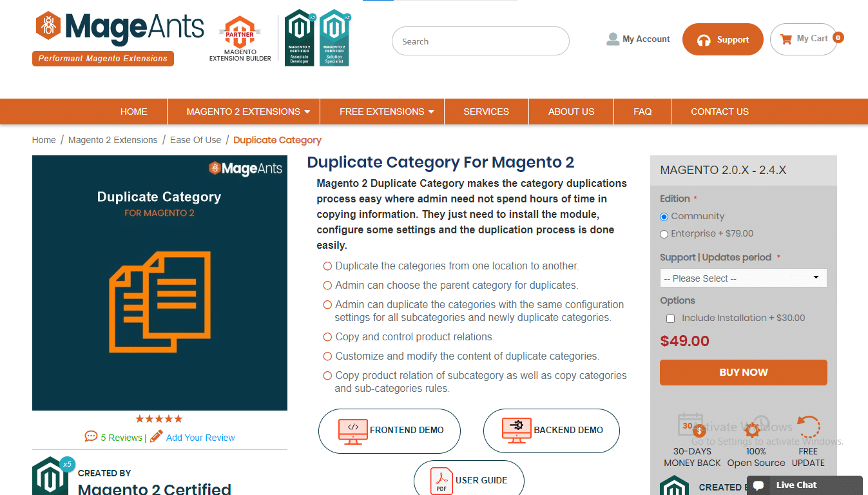
Task: Go to the Home menu item
Action: click(x=133, y=112)
